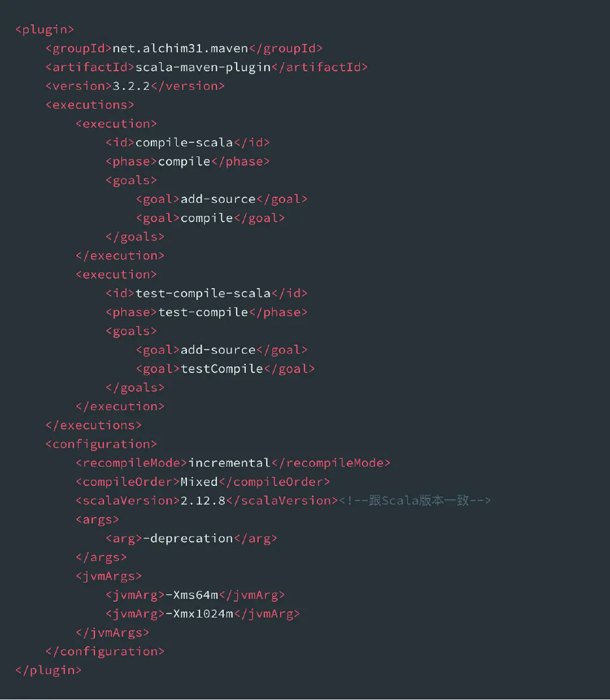Click the version number 3.2.2
Image resolution: width=610 pixels, height=700 pixels.
pyautogui.click(x=132, y=86)
